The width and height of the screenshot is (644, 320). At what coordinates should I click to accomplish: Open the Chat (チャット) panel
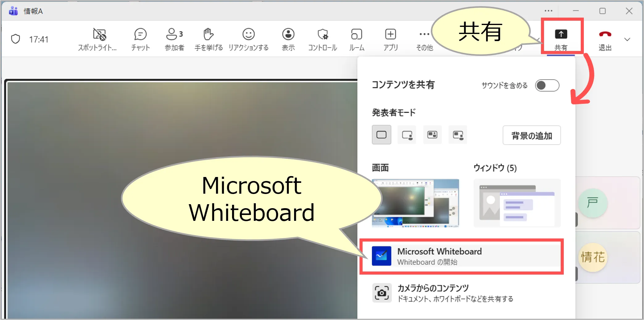pyautogui.click(x=140, y=39)
